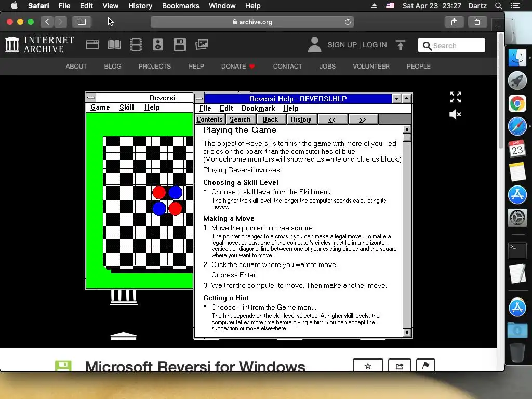The height and width of the screenshot is (399, 532).
Task: Open the Internet Archive images icon
Action: [202, 45]
